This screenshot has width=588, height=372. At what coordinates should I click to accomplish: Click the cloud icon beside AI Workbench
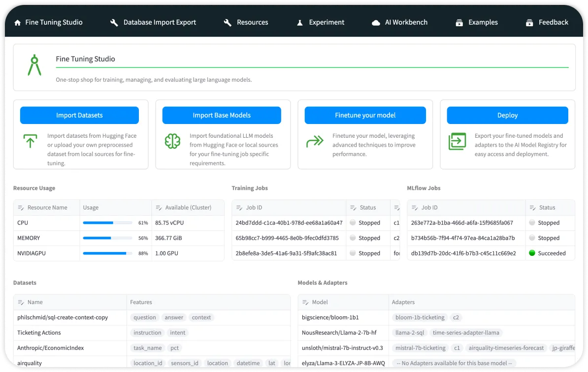click(x=376, y=23)
